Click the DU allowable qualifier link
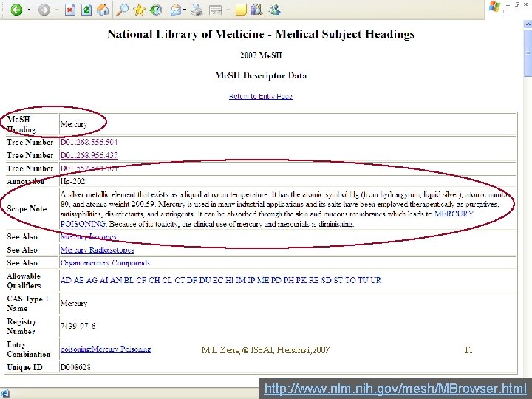 point(205,280)
